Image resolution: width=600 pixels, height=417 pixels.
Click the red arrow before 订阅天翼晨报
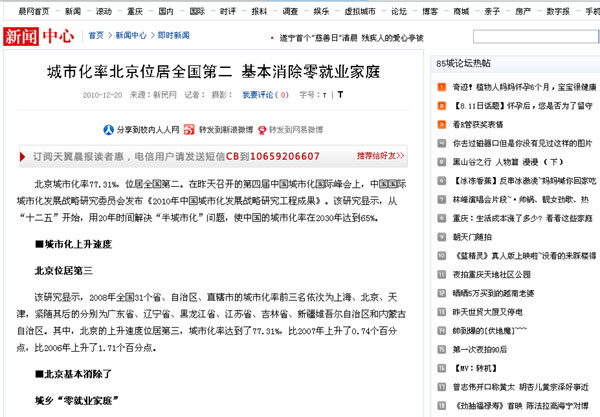[24, 157]
